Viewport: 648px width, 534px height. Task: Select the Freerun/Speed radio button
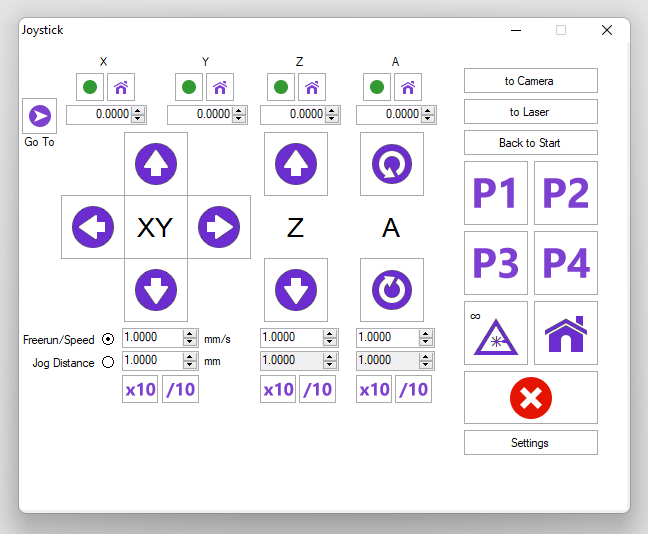pos(108,339)
